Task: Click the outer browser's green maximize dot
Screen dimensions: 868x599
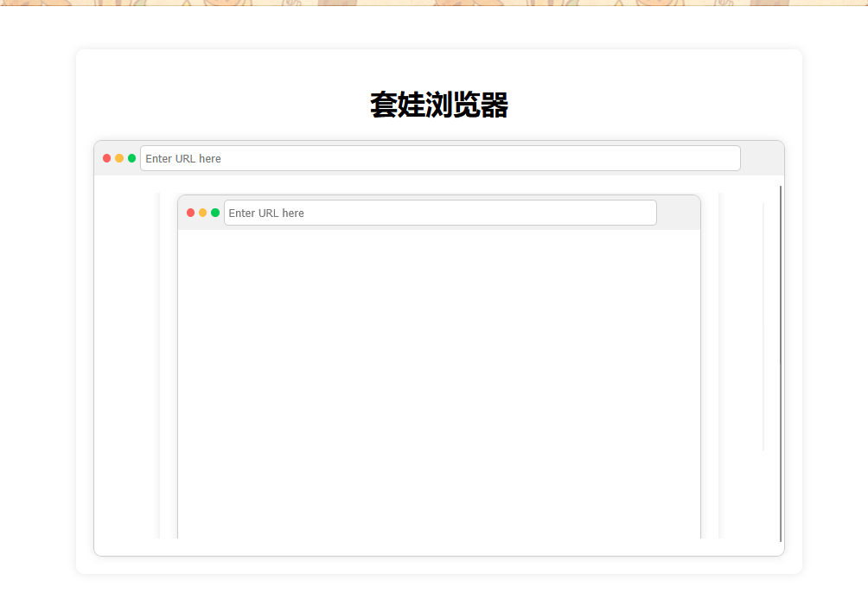Action: (131, 158)
